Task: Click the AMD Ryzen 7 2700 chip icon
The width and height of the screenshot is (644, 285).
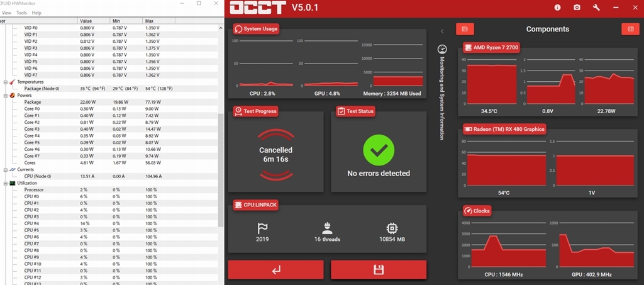Action: click(468, 48)
